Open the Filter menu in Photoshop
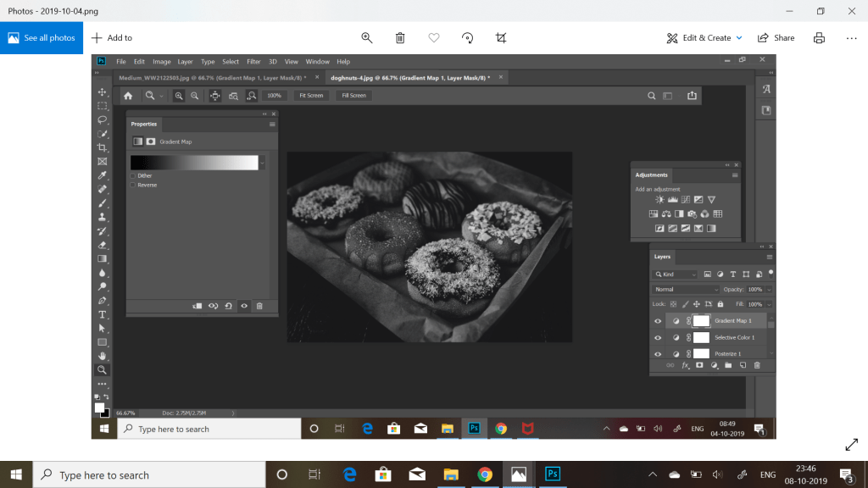Image resolution: width=868 pixels, height=488 pixels. tap(253, 62)
